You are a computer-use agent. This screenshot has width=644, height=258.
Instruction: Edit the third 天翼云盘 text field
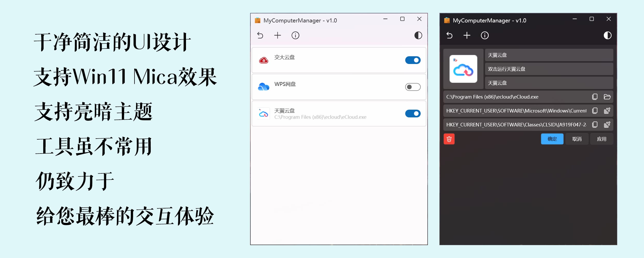point(549,83)
